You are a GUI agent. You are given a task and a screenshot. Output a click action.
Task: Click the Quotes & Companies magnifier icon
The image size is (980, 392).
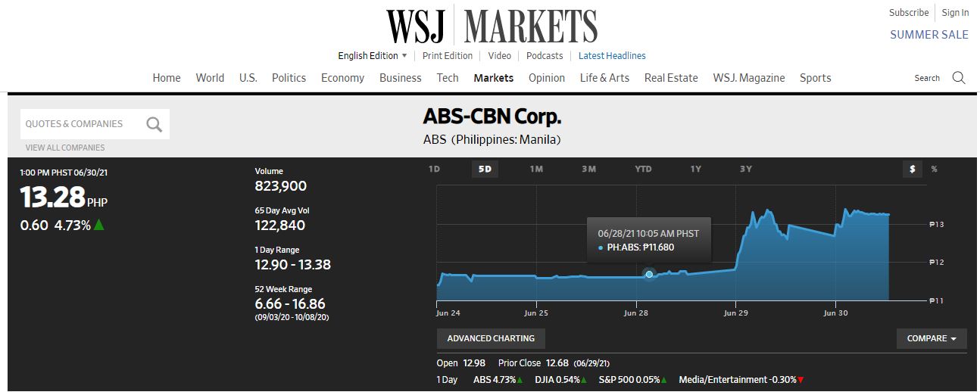[x=154, y=124]
